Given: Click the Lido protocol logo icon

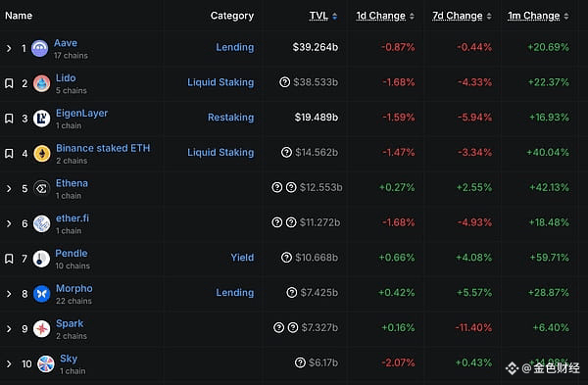Looking at the screenshot, I should pyautogui.click(x=41, y=83).
